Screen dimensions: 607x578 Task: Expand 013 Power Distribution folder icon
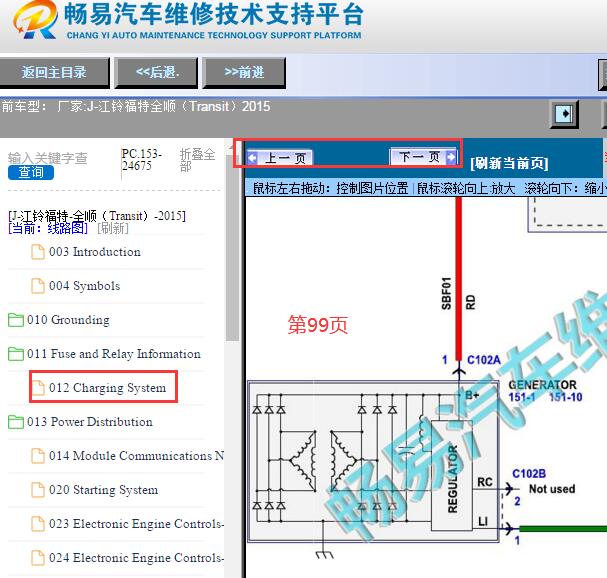coord(15,422)
